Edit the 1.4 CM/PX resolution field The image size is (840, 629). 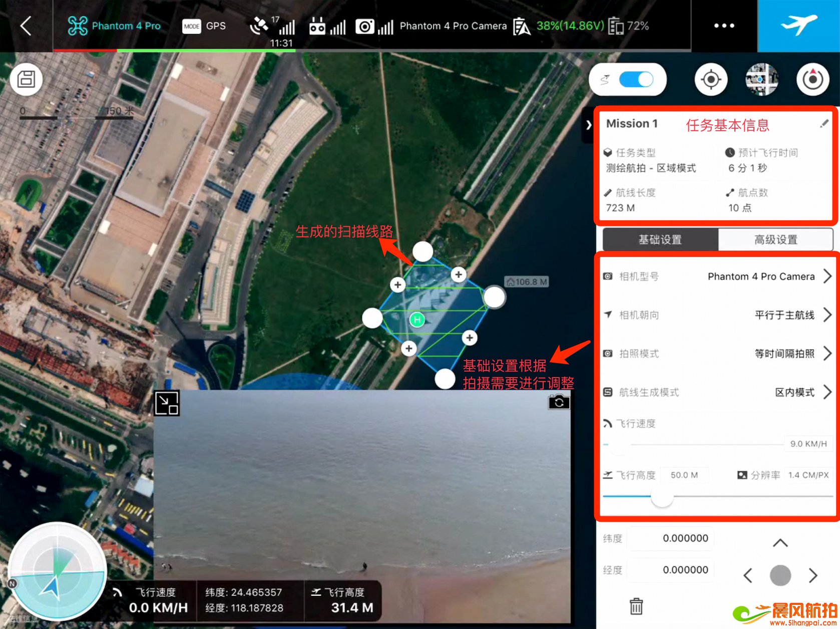[808, 475]
